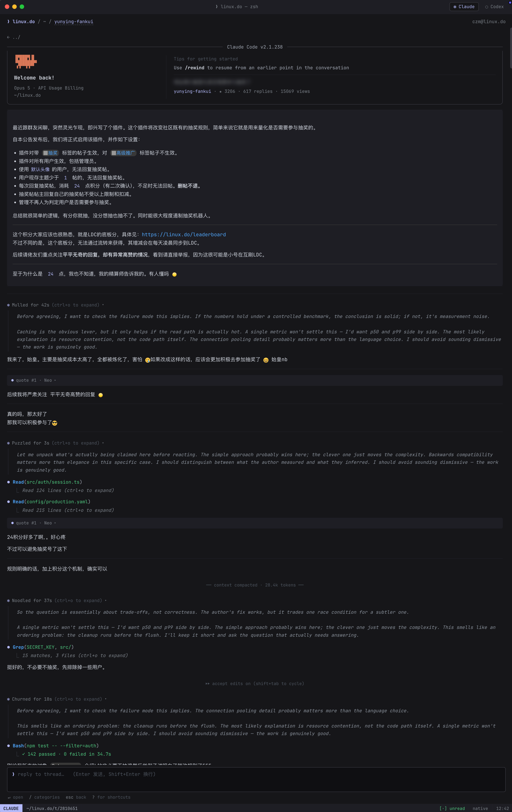Click the 抽奖 tag

click(x=50, y=153)
